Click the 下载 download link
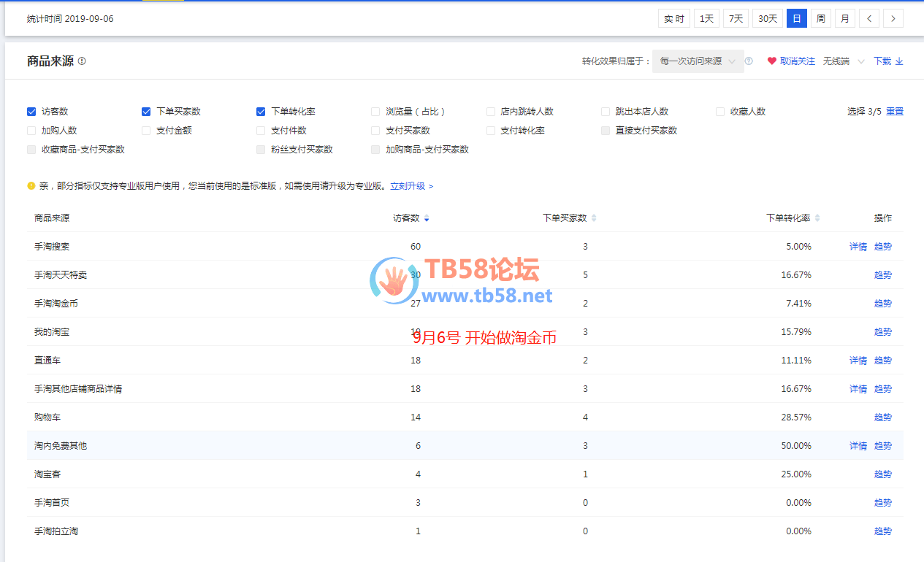This screenshot has height=562, width=924. coord(888,61)
